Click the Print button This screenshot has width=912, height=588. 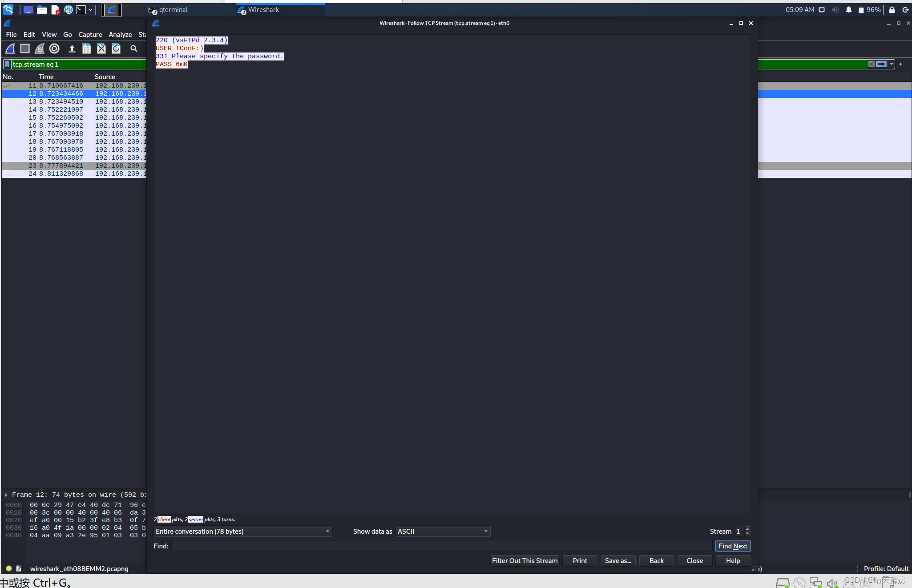(580, 560)
